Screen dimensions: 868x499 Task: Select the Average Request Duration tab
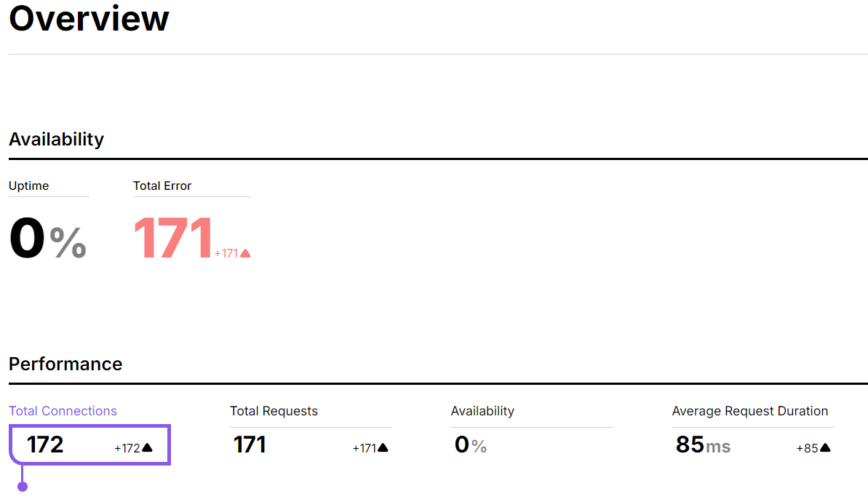click(749, 411)
